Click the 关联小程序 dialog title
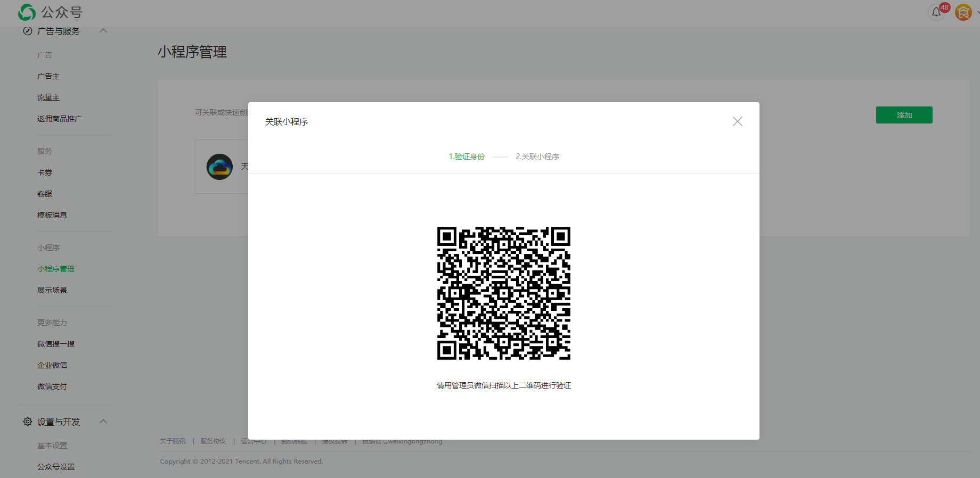980x478 pixels. (x=287, y=122)
